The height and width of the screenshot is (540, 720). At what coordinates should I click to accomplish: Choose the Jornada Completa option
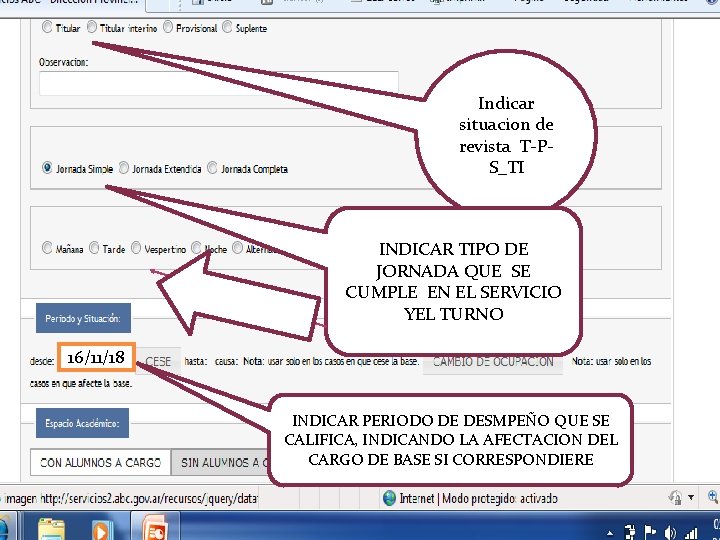212,168
